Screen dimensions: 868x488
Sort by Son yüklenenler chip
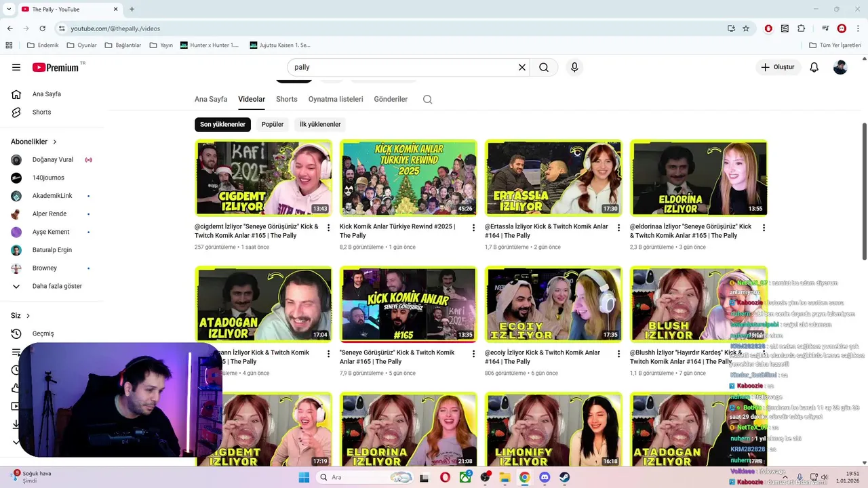[222, 125]
